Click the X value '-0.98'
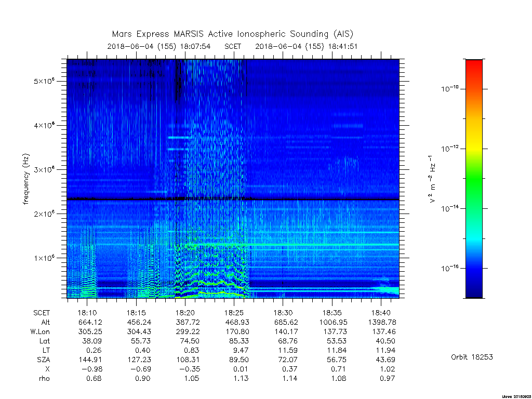Viewport: 532px width, 399px height. [92, 369]
